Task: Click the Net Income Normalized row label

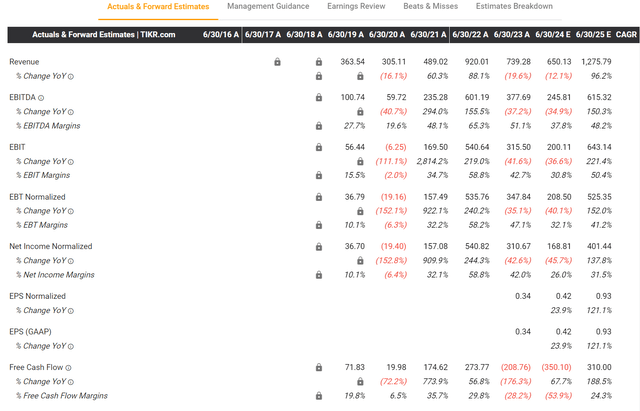Action: click(50, 246)
